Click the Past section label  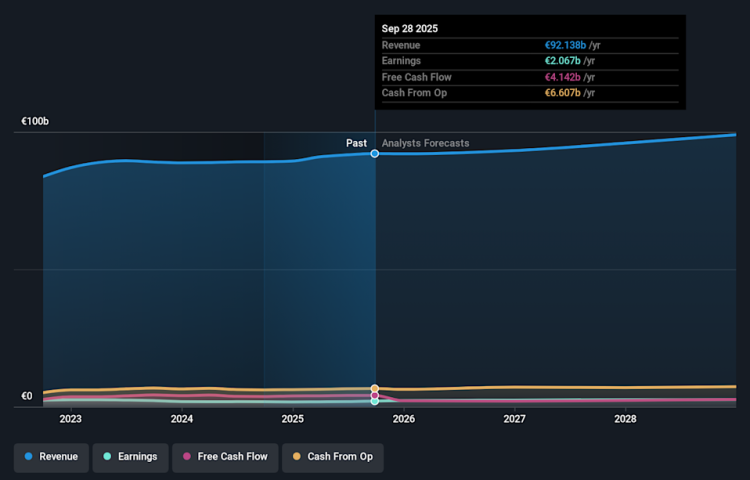coord(356,143)
